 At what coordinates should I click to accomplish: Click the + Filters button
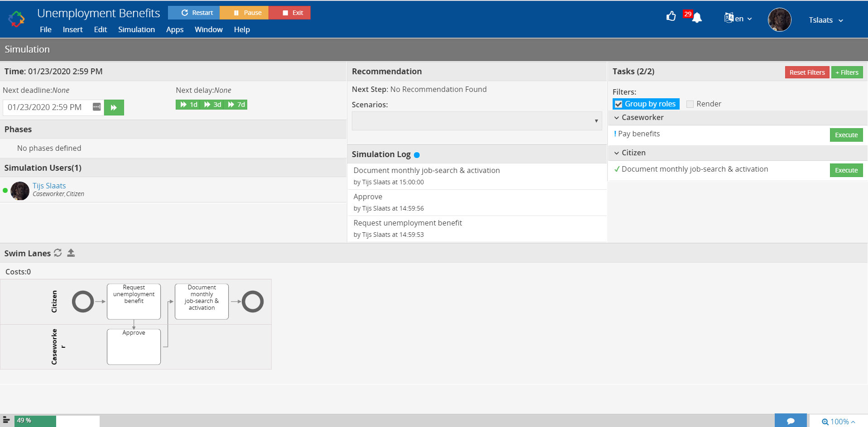tap(847, 72)
